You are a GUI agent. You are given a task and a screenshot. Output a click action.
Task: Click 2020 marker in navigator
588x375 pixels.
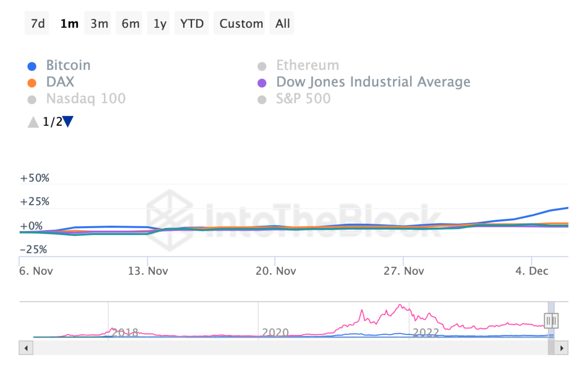[x=276, y=332]
